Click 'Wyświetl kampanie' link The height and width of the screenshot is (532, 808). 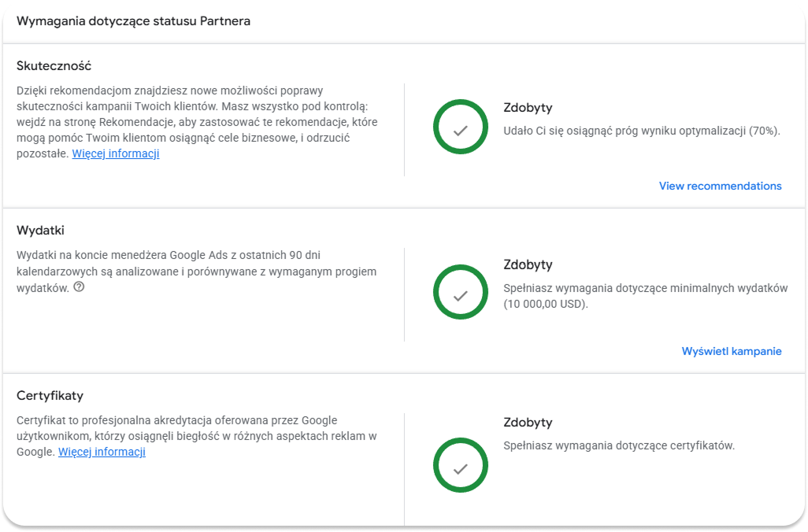tap(732, 351)
